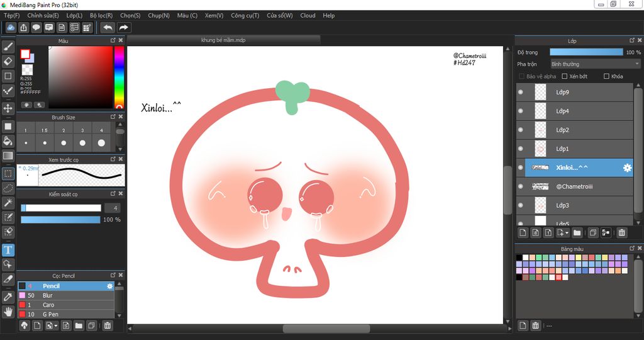Undock the Brush Size panel
The image size is (644, 340).
tap(113, 116)
